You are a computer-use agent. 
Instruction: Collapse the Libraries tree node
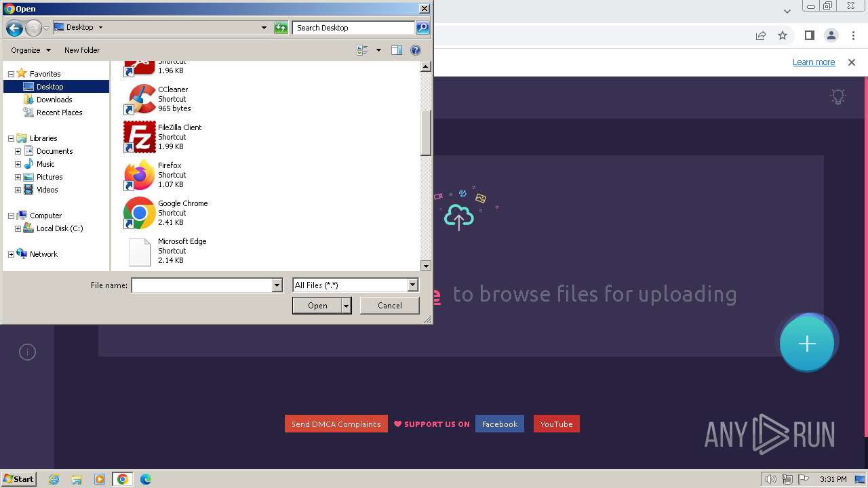[x=11, y=138]
